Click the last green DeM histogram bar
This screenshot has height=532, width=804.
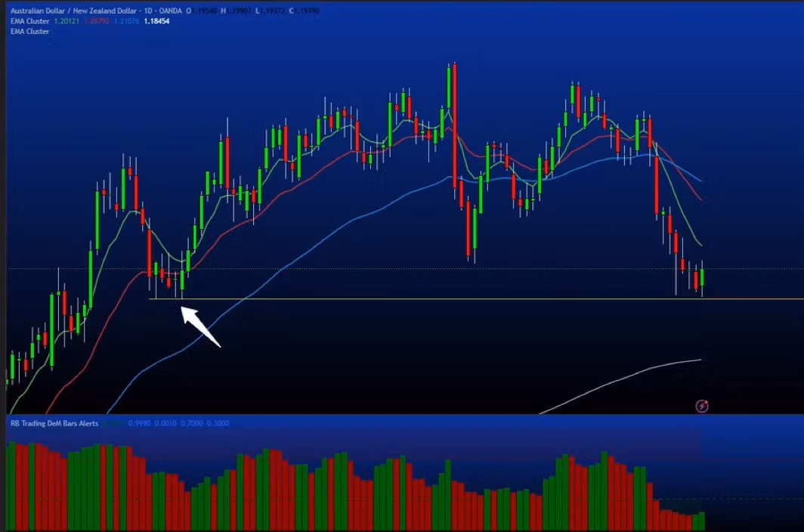tap(701, 521)
